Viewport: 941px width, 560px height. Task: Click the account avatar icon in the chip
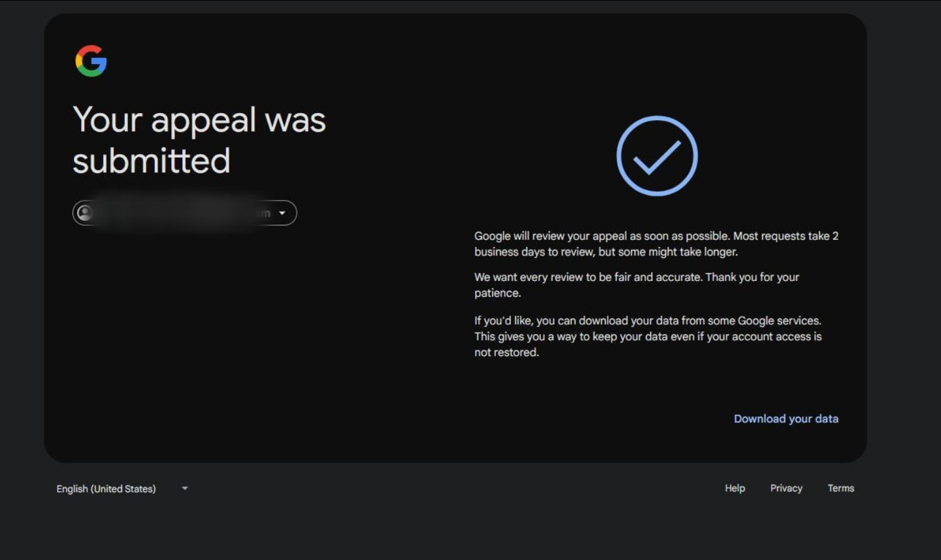point(85,212)
